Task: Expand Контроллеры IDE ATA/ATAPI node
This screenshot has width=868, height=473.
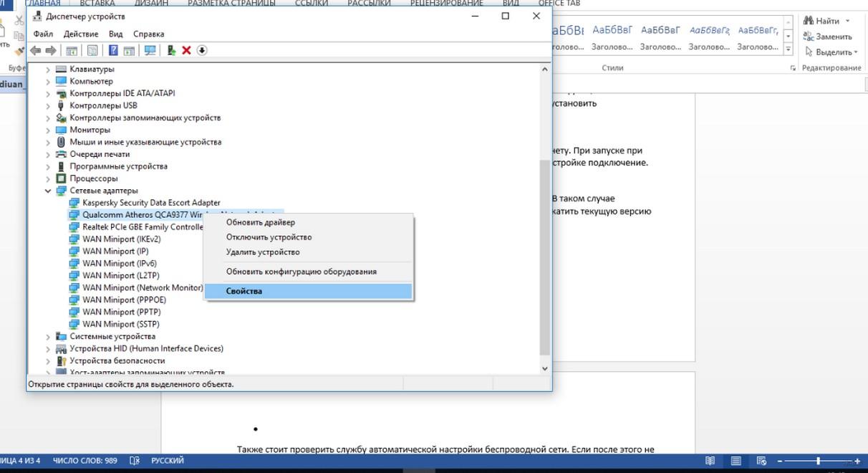Action: [48, 94]
